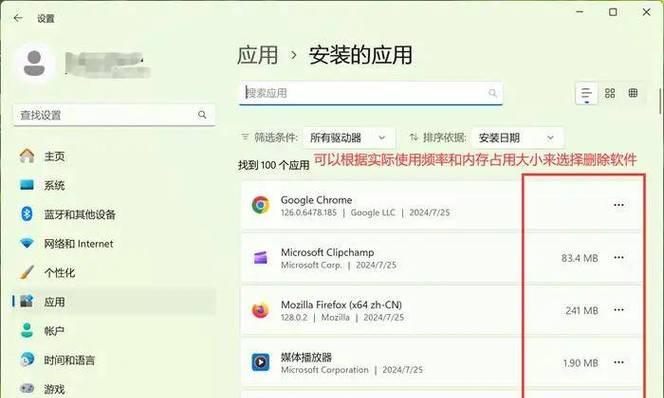Click the Mozilla Firefox app icon
Screen dimensions: 664x398
coord(260,310)
